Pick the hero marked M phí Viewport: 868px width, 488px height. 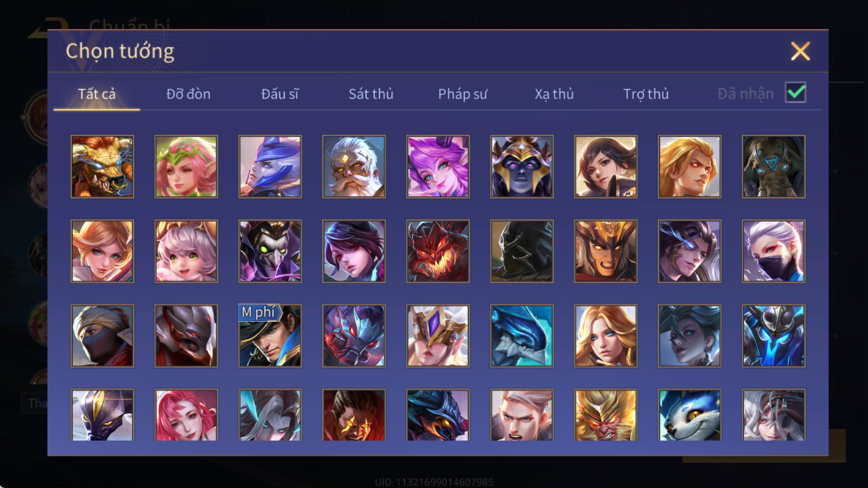[270, 336]
